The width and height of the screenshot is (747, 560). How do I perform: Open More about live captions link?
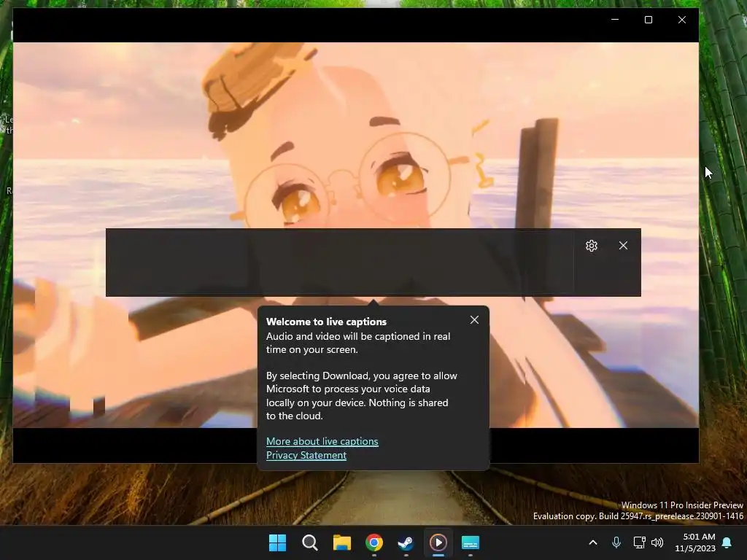322,441
